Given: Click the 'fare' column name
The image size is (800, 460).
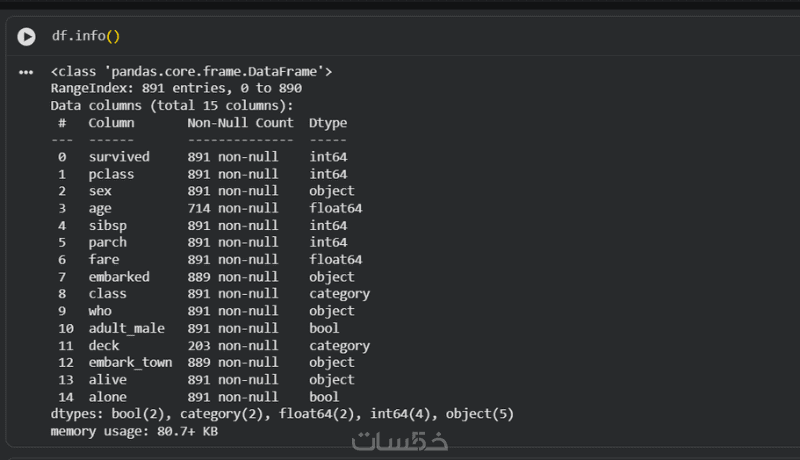Looking at the screenshot, I should [x=103, y=260].
